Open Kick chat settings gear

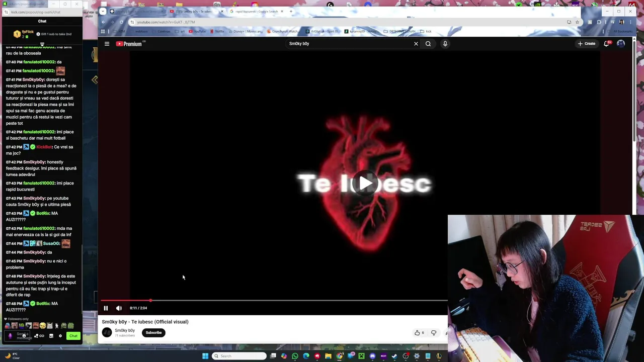coord(60,336)
